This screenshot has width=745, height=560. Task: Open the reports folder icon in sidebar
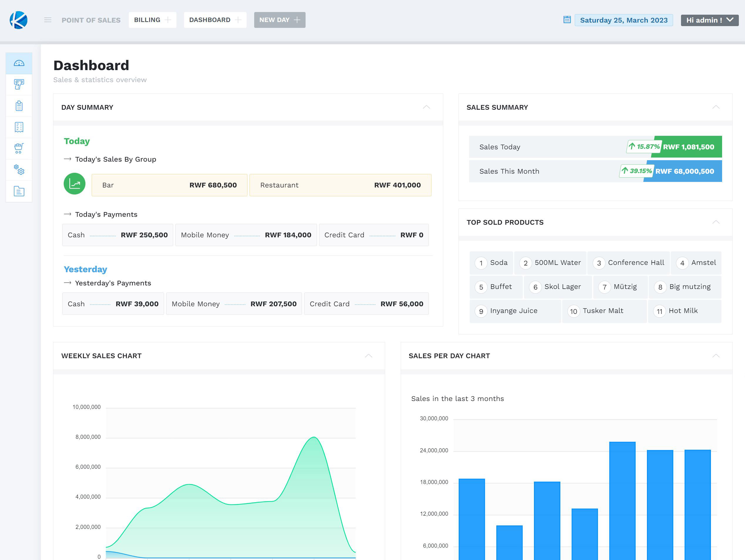tap(19, 191)
